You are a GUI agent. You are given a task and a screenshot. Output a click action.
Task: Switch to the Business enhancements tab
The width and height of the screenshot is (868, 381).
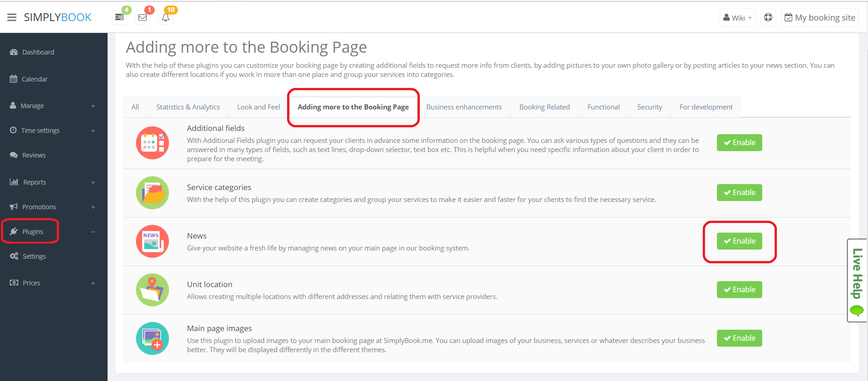464,107
